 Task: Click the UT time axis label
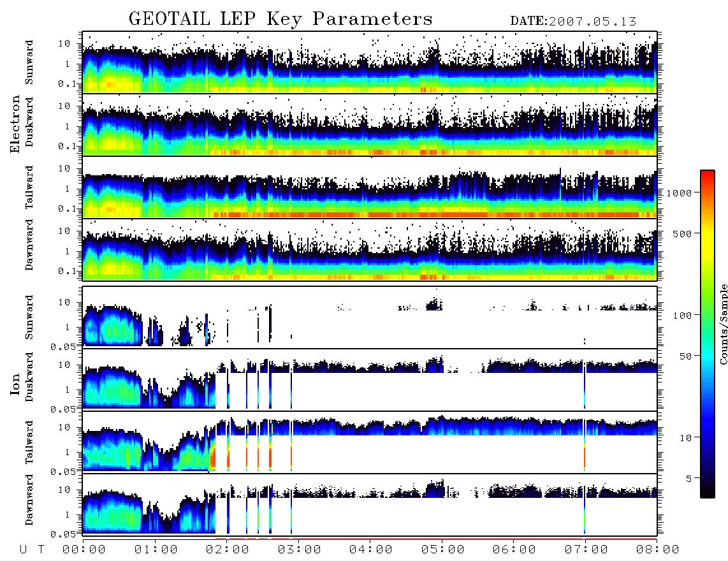(x=32, y=550)
